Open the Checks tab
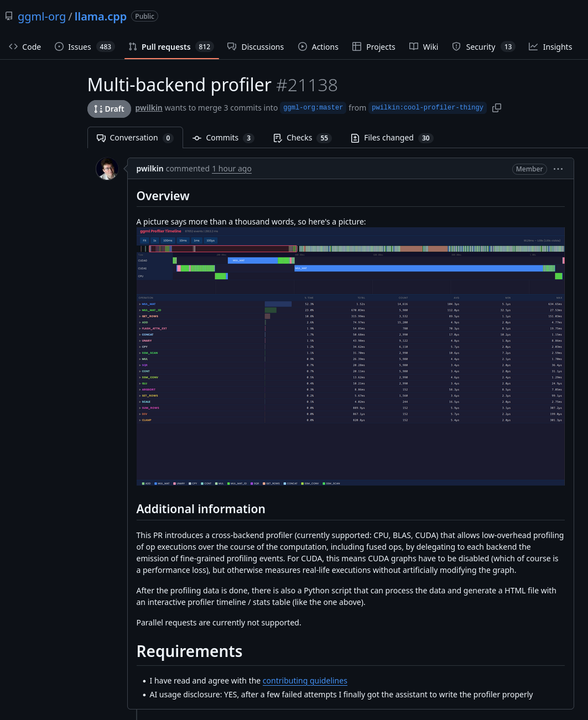The height and width of the screenshot is (720, 588). pos(302,138)
